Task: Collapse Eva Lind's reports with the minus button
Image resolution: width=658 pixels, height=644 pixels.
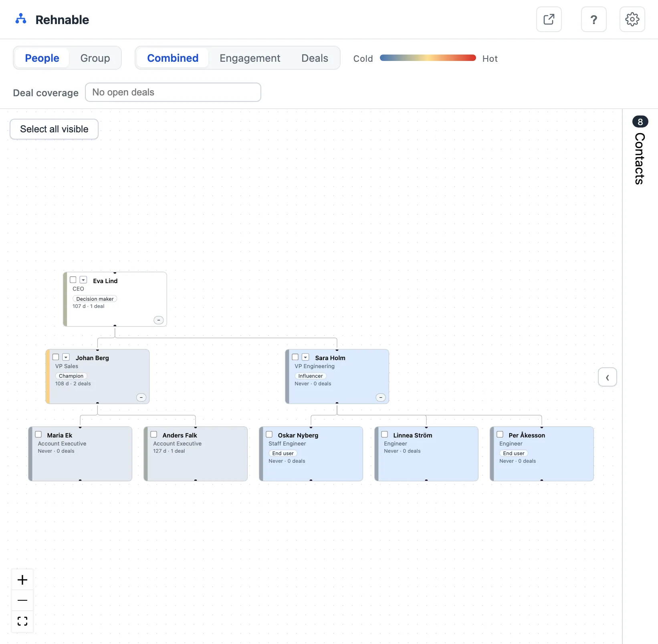Action: click(159, 320)
